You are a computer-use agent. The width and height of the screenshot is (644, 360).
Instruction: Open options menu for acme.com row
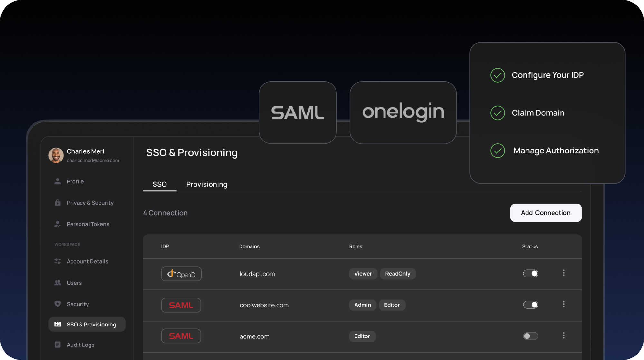[x=563, y=336]
